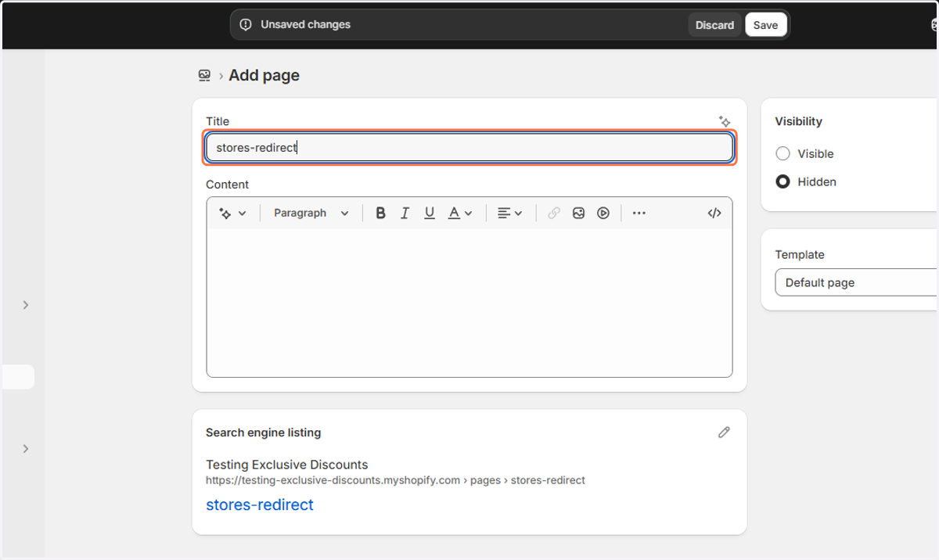
Task: Open the Paragraph style dropdown
Action: click(311, 213)
